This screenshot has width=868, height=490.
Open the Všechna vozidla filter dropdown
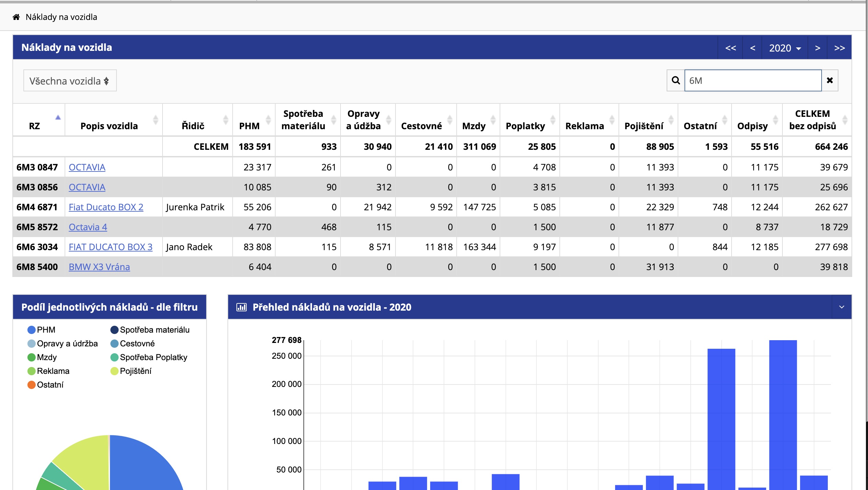click(x=70, y=81)
